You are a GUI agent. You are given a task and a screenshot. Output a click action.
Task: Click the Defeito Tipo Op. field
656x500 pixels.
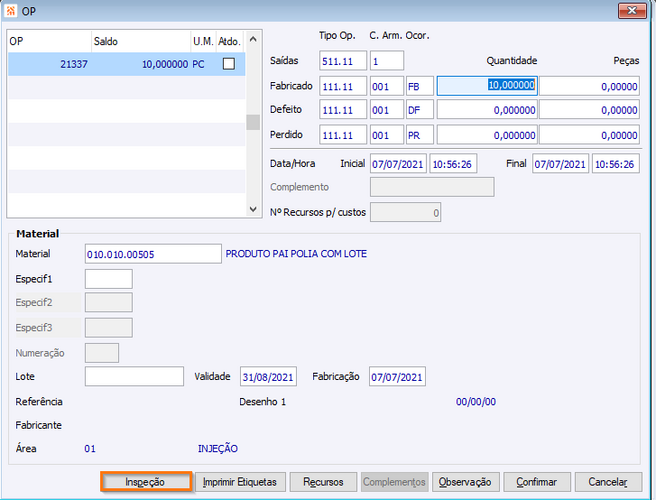click(x=343, y=110)
